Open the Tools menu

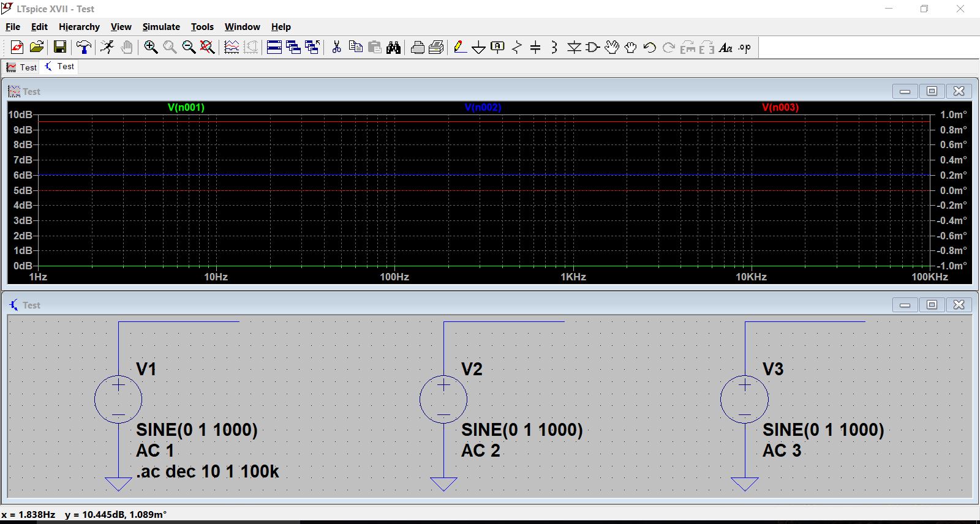(x=202, y=27)
